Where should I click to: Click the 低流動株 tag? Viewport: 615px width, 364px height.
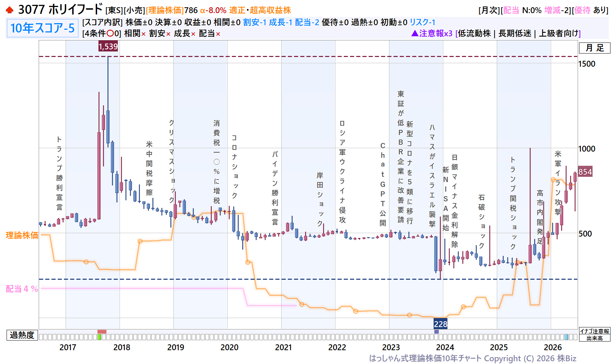point(474,33)
